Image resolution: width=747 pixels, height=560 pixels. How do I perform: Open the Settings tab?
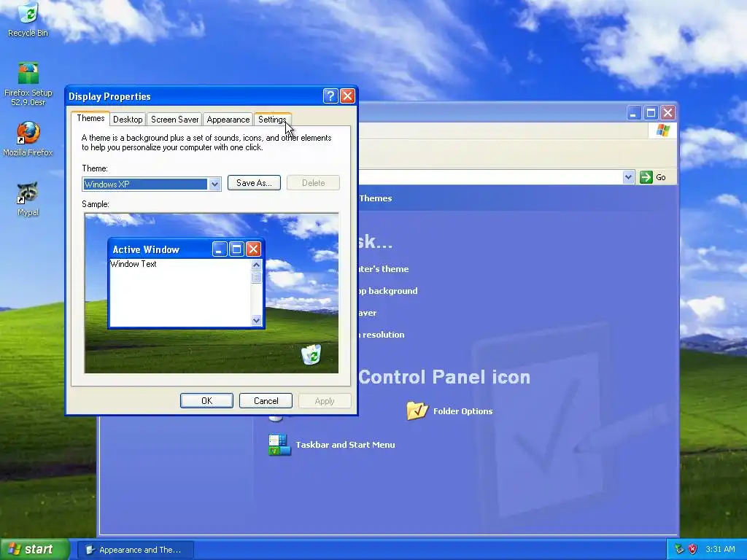(x=273, y=120)
